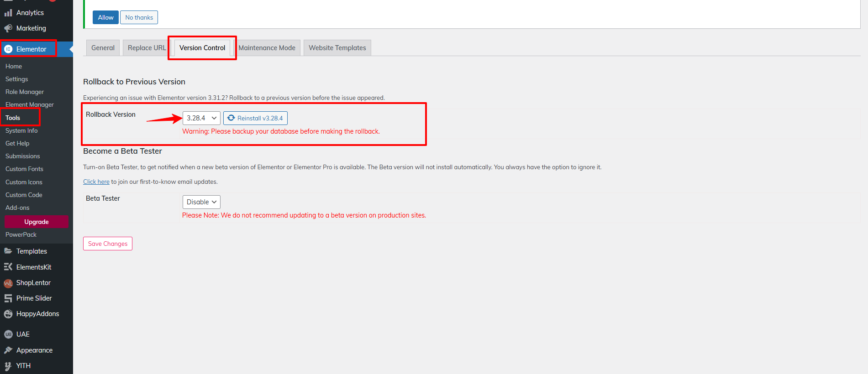Open the Marketing menu label
Image resolution: width=868 pixels, height=374 pixels.
[31, 28]
